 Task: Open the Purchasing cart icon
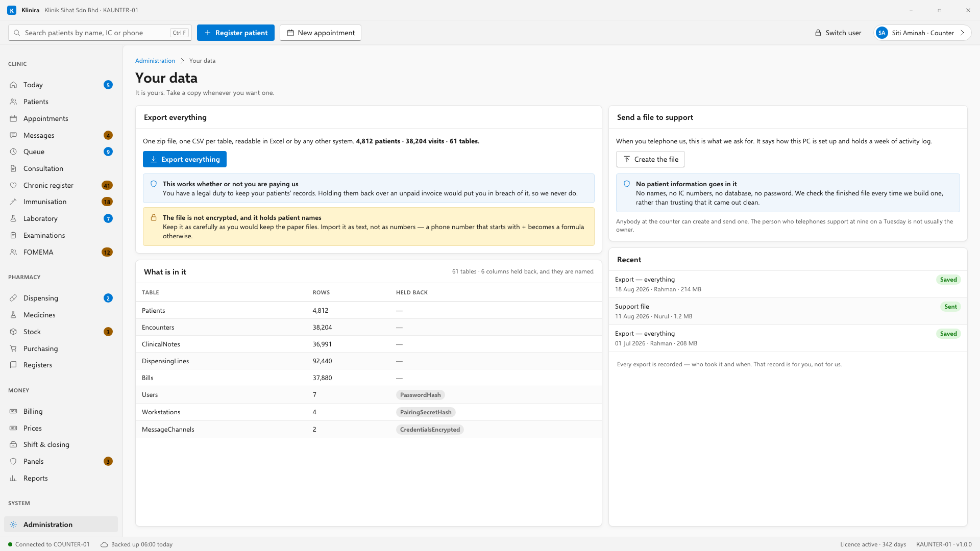pos(13,348)
